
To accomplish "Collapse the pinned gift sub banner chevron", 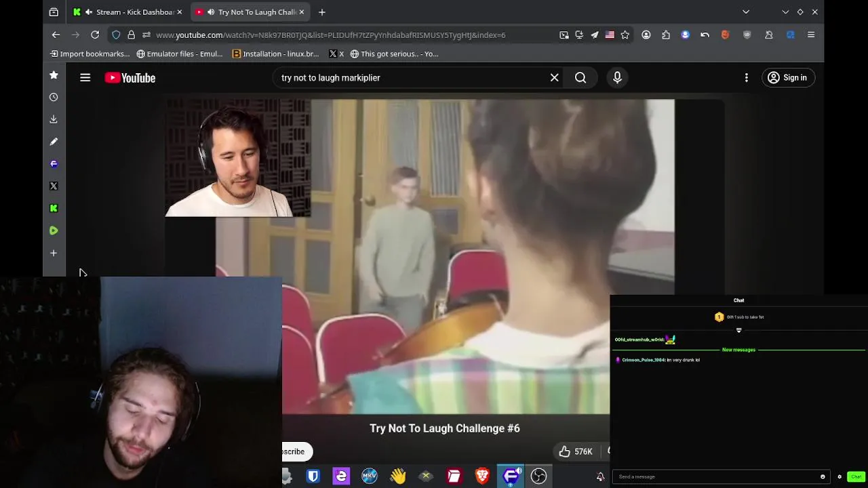I will (x=738, y=330).
